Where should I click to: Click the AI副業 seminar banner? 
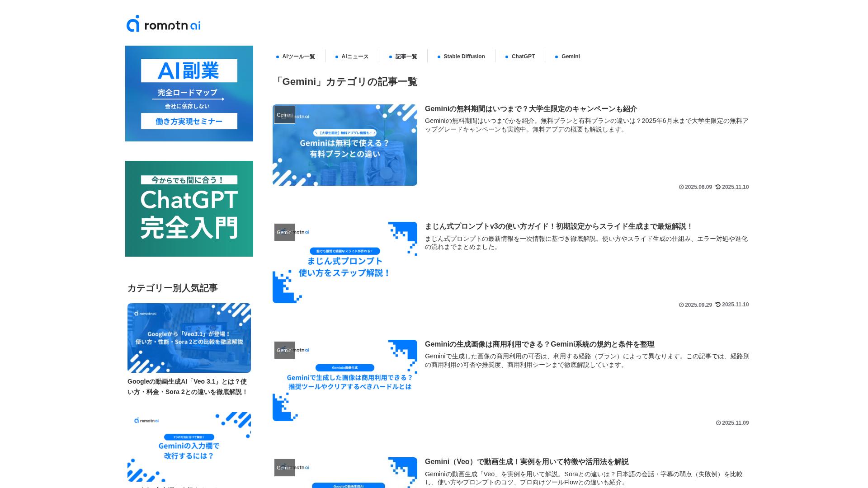[189, 93]
